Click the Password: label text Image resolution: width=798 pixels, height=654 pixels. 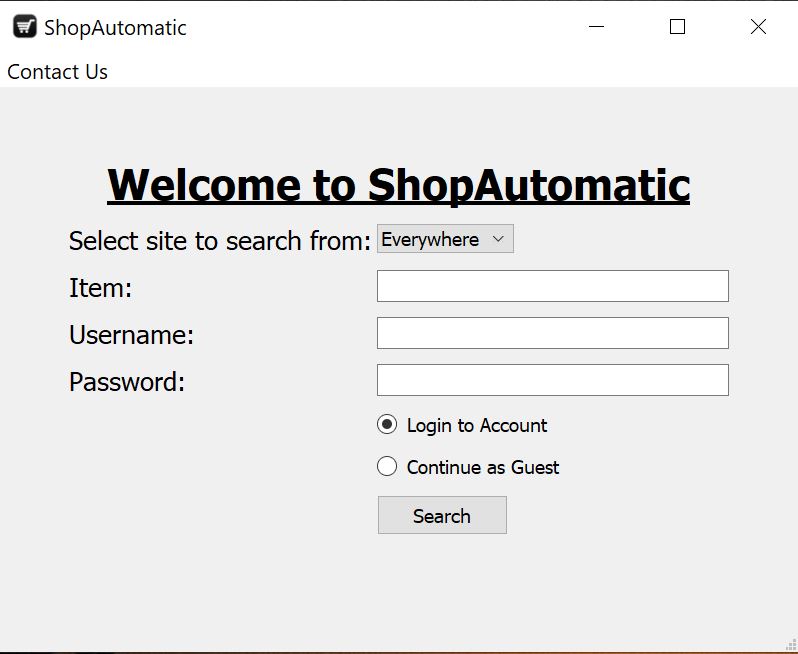(126, 382)
